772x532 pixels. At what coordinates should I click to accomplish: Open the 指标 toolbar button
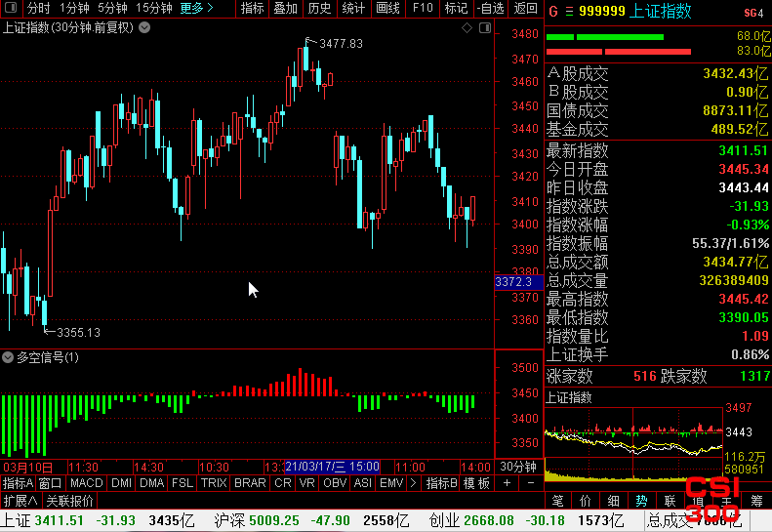pyautogui.click(x=253, y=8)
